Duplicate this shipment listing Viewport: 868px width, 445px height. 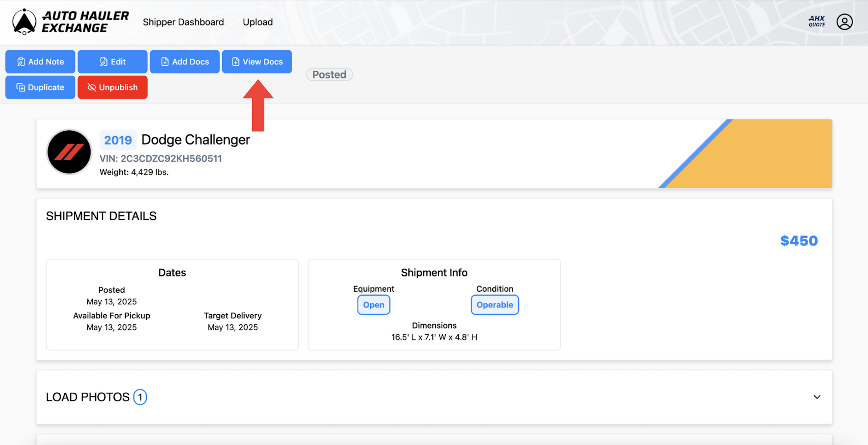(40, 87)
